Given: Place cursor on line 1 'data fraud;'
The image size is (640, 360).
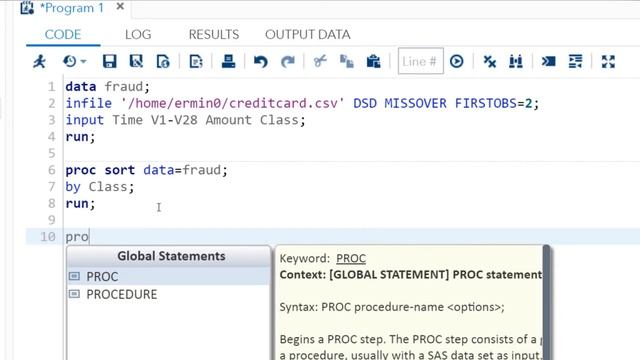Looking at the screenshot, I should tap(108, 87).
